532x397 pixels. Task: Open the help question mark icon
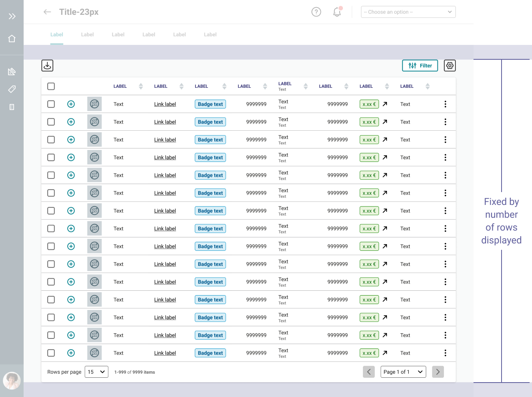(316, 12)
